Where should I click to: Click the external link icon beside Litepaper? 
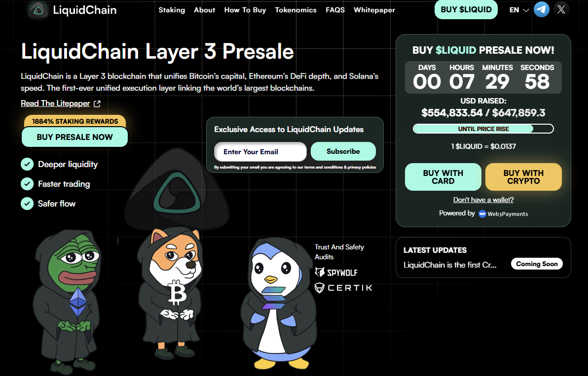tap(97, 104)
